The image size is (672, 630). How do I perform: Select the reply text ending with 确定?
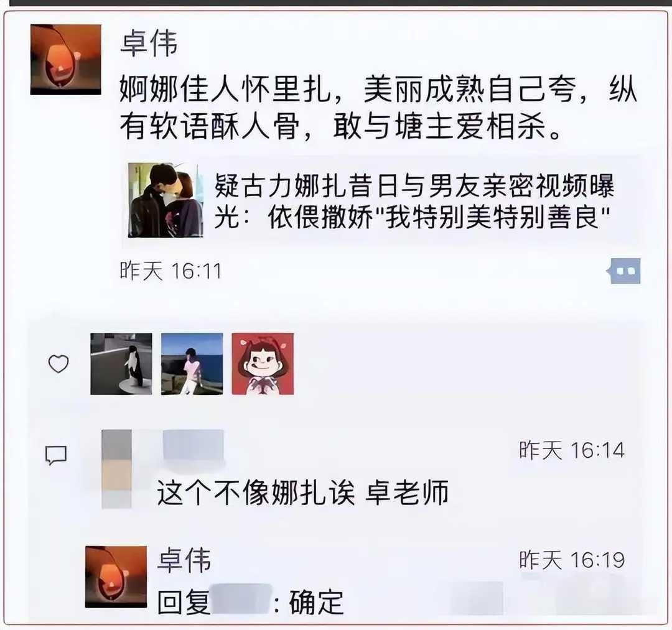[x=251, y=601]
